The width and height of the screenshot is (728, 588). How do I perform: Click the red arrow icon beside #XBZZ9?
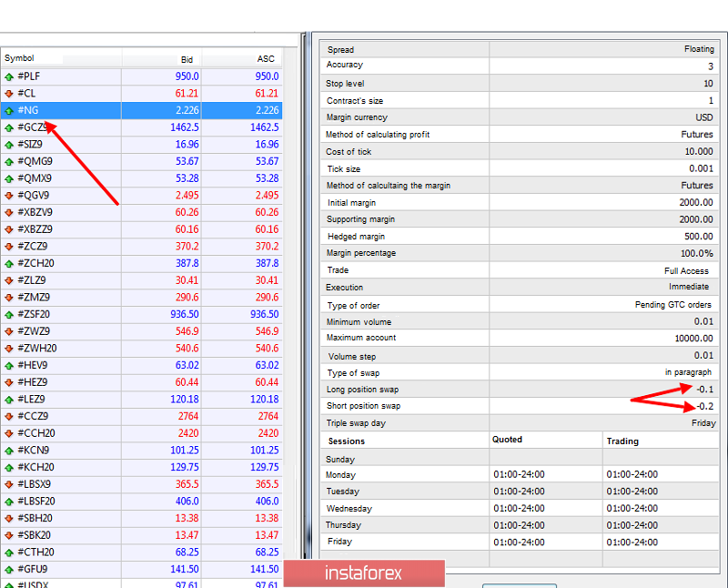(x=9, y=230)
